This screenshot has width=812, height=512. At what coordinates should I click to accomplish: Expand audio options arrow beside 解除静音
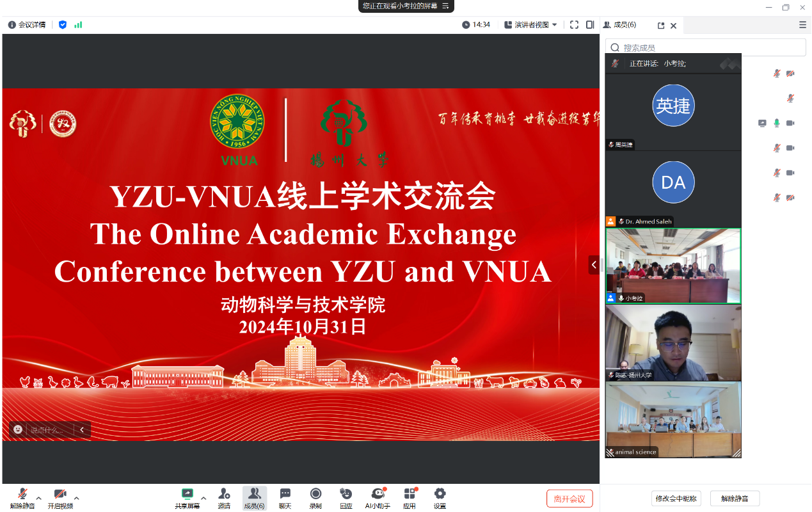(39, 498)
